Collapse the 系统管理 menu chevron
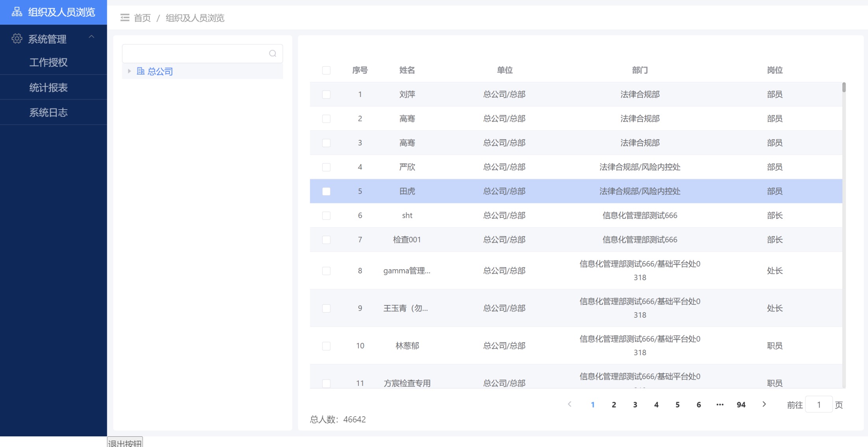868x447 pixels. [91, 37]
